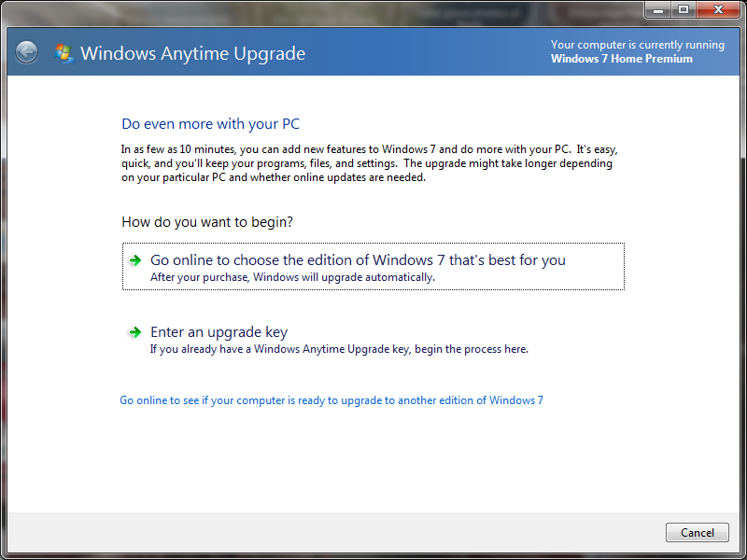Click the ten-minute upgrade description paragraph
The image size is (747, 560).
click(x=371, y=162)
